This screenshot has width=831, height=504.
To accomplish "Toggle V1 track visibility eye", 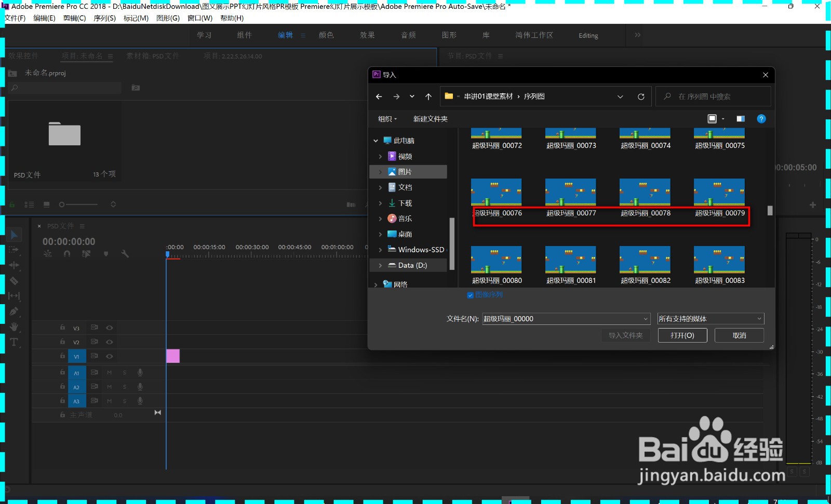I will click(x=110, y=356).
